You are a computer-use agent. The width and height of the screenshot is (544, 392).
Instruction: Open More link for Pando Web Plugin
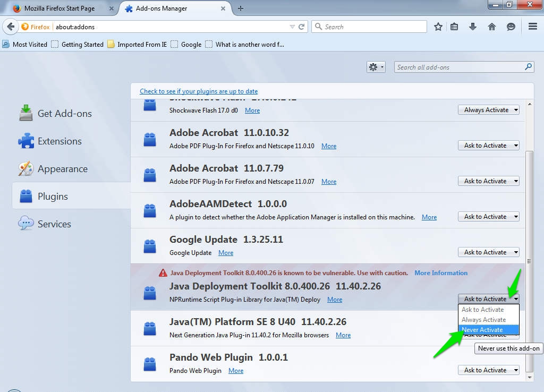point(236,371)
